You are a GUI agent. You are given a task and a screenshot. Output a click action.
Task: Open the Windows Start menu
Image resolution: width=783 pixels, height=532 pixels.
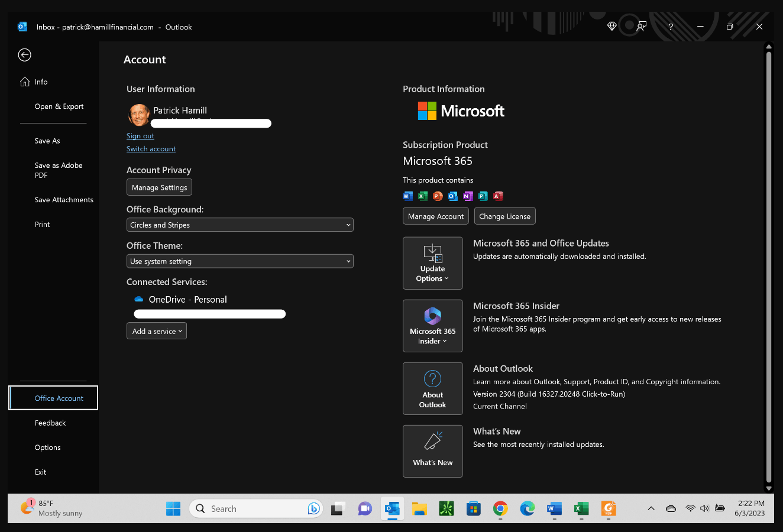tap(173, 508)
